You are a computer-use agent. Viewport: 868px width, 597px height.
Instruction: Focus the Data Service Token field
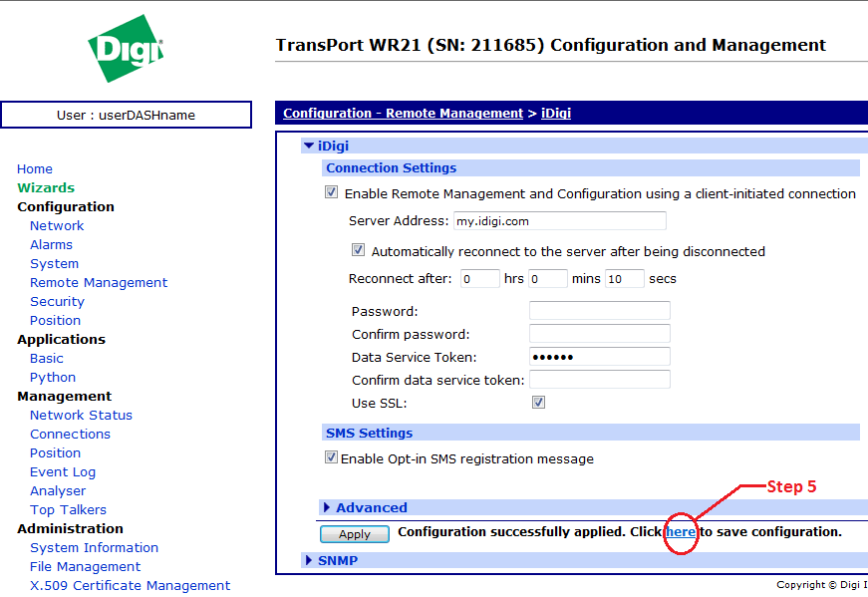(599, 357)
